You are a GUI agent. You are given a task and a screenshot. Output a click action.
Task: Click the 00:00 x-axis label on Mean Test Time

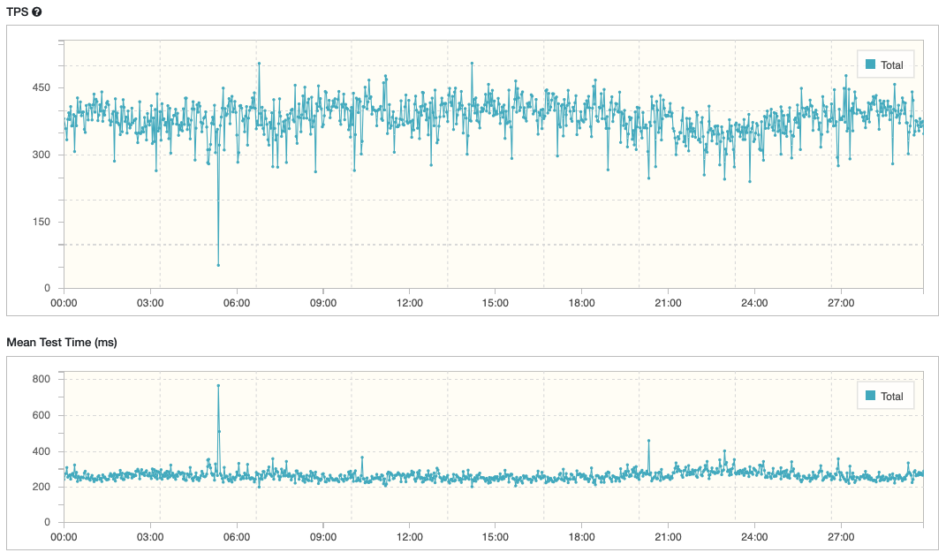click(64, 537)
